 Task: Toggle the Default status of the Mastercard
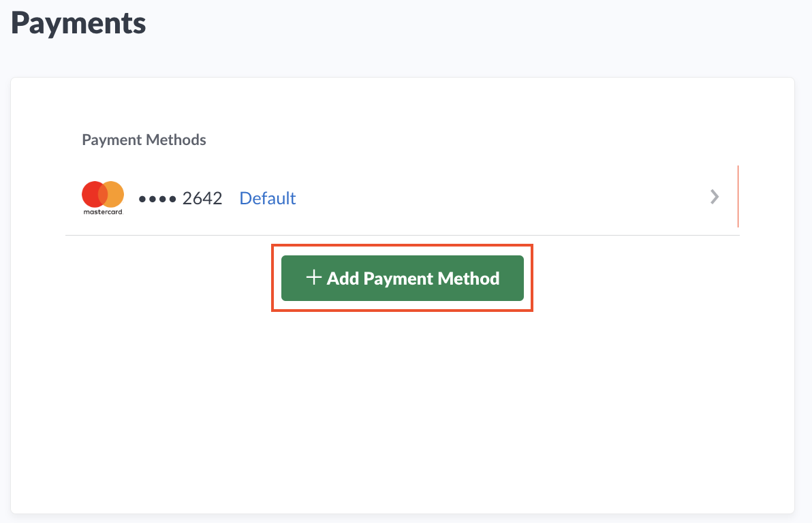(x=267, y=197)
